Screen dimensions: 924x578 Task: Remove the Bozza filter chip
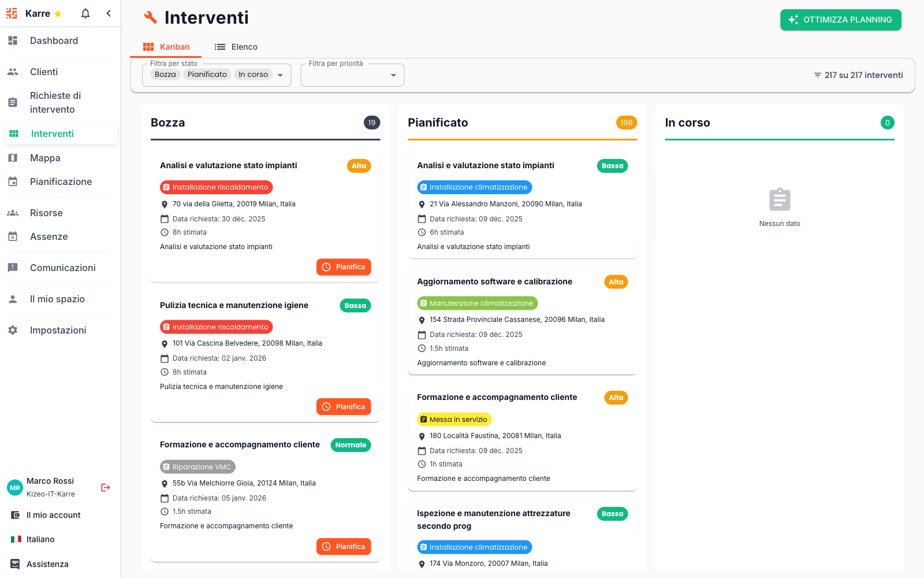tap(165, 74)
